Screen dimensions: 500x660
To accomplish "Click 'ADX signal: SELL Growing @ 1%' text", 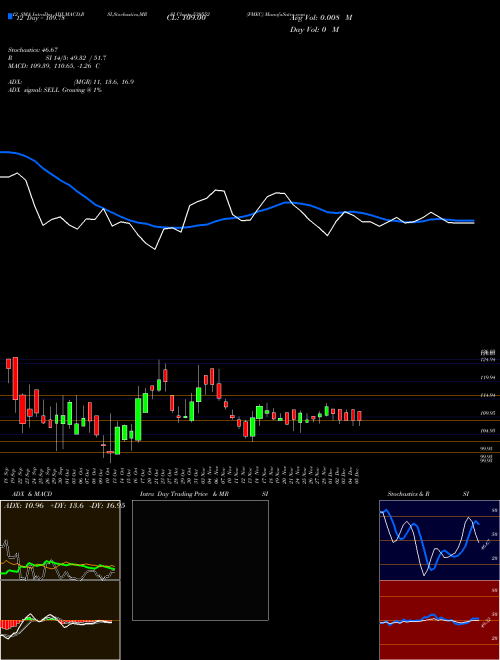I will click(55, 90).
